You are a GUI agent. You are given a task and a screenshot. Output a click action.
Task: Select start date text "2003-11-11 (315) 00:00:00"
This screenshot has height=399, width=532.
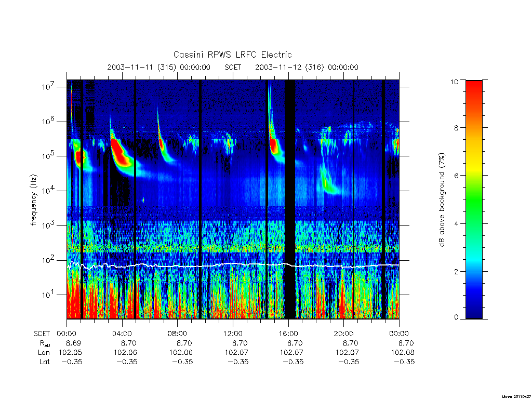(x=159, y=67)
